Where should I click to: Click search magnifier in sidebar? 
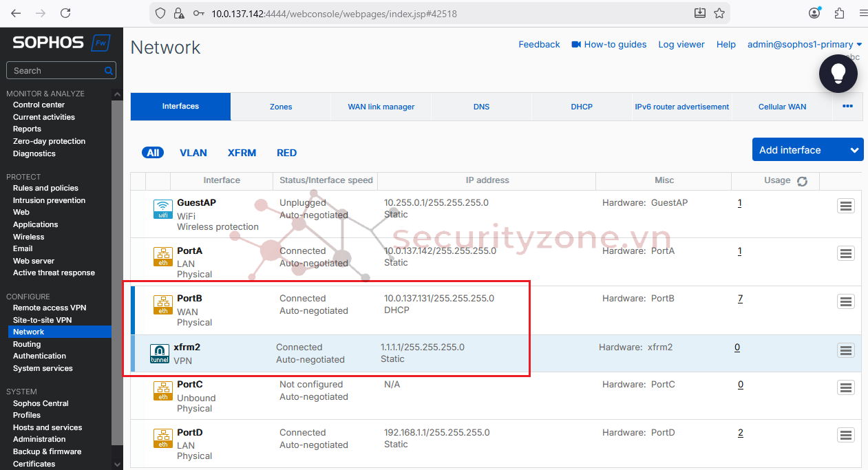(x=109, y=71)
